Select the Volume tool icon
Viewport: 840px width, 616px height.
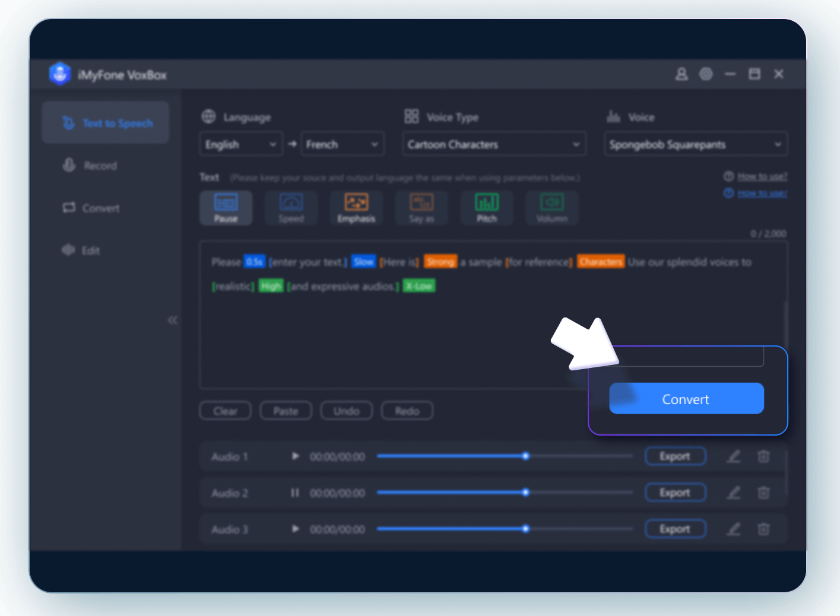pyautogui.click(x=552, y=208)
